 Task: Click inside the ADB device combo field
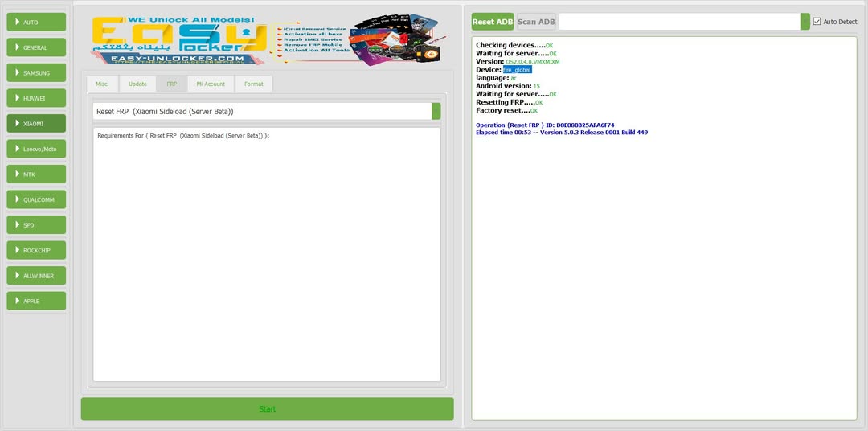(x=680, y=22)
